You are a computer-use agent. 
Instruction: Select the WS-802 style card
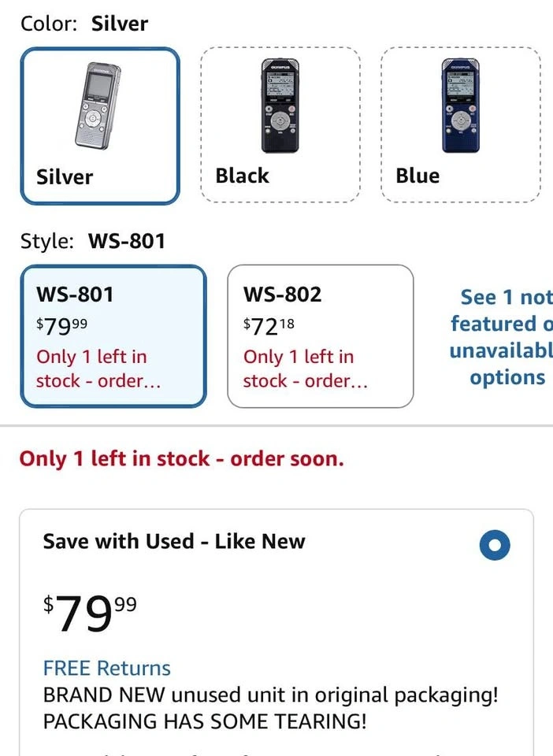coord(320,336)
